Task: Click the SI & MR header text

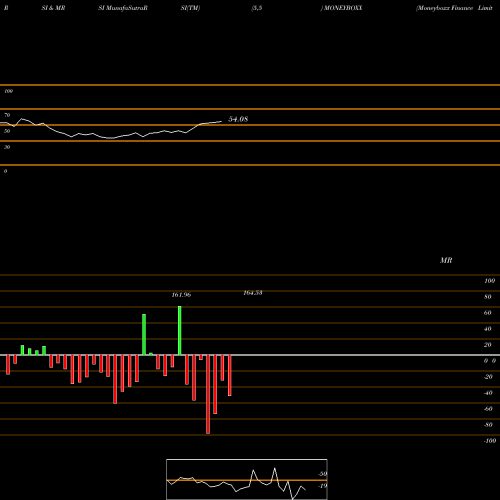Action: click(53, 8)
